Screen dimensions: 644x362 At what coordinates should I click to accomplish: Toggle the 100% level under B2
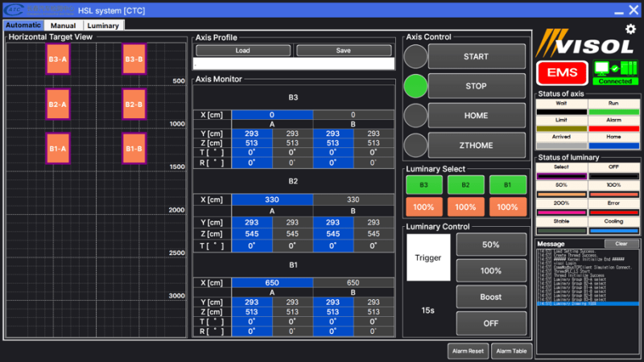tap(466, 207)
